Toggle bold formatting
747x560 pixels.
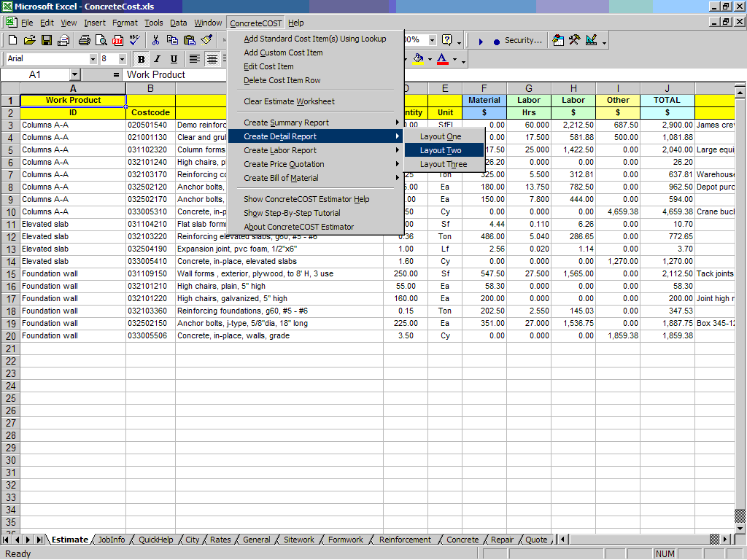pos(141,58)
